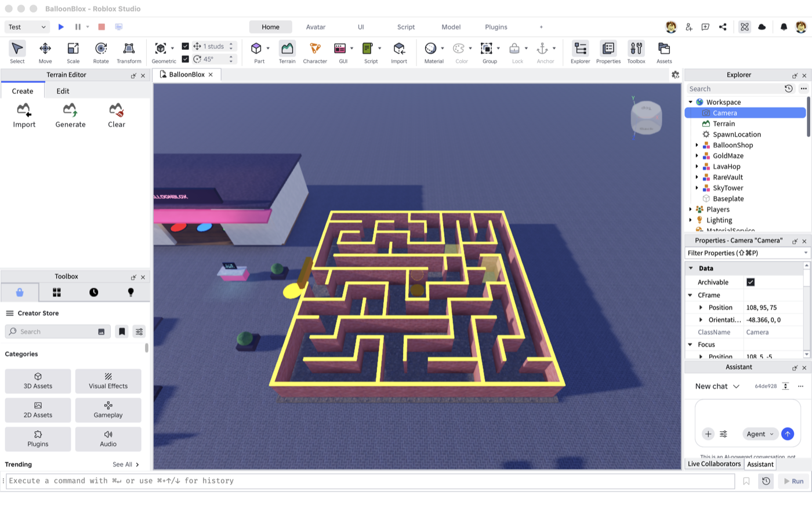Toggle the Toolbox toolbar button
The width and height of the screenshot is (812, 509).
636,52
